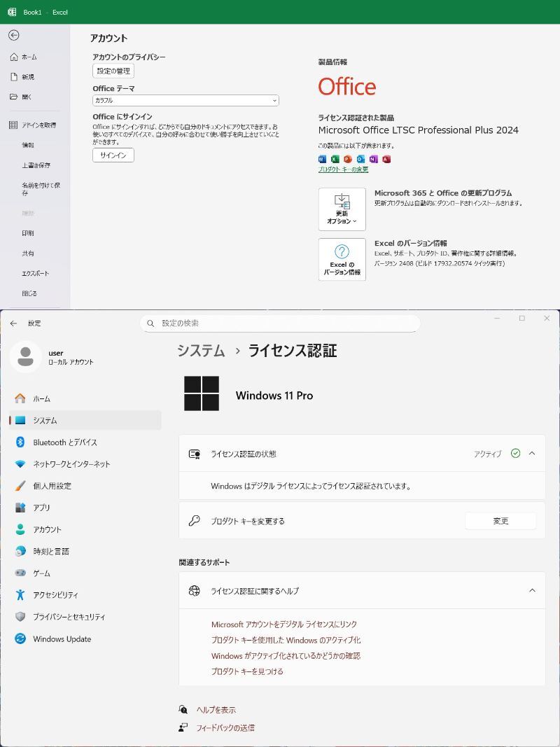Image resolution: width=560 pixels, height=747 pixels.
Task: Click the サインイン button
Action: tap(113, 155)
